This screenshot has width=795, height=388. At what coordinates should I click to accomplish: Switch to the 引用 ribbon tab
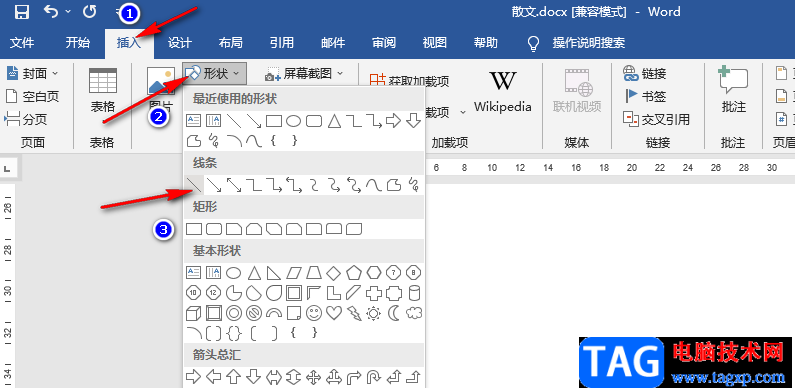coord(281,43)
